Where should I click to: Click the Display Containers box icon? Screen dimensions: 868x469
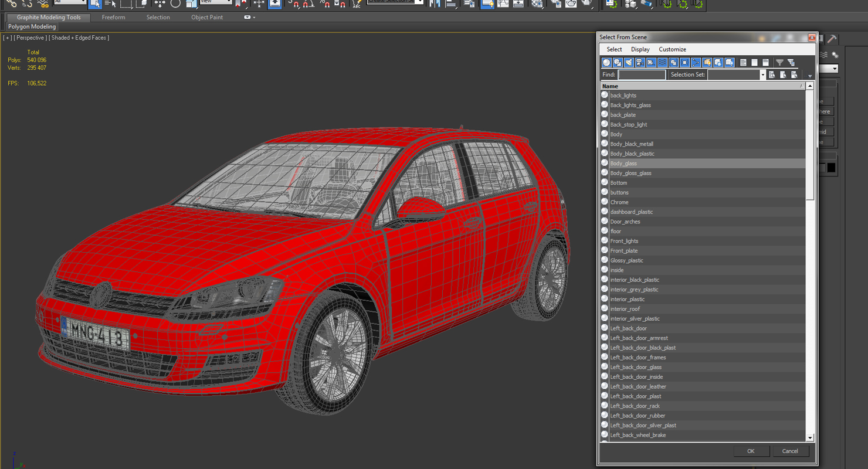(707, 62)
